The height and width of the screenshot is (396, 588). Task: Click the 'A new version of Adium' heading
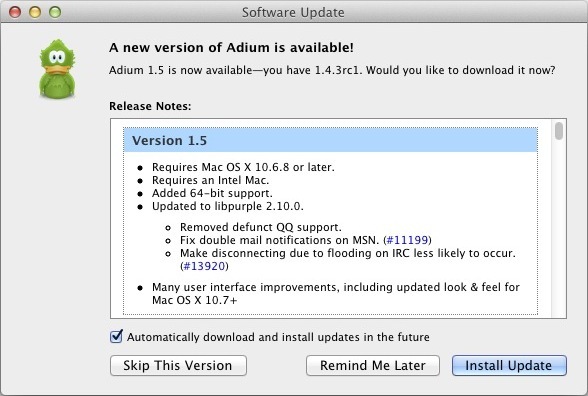pyautogui.click(x=231, y=48)
